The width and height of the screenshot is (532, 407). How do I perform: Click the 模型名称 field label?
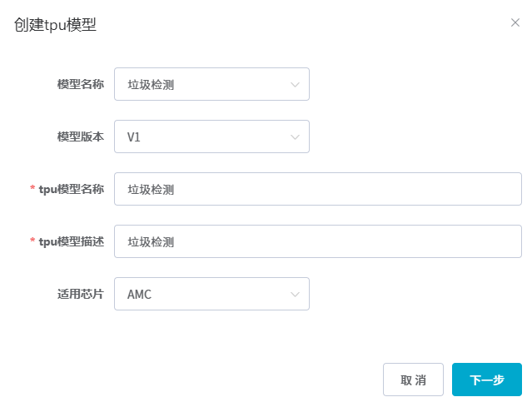(80, 84)
